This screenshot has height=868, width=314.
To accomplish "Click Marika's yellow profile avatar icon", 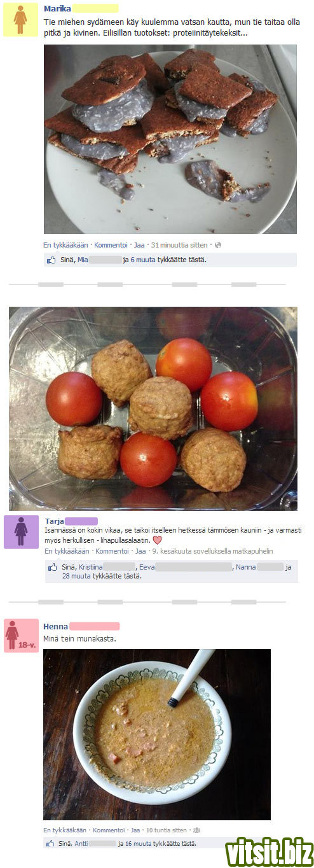I will click(x=21, y=20).
